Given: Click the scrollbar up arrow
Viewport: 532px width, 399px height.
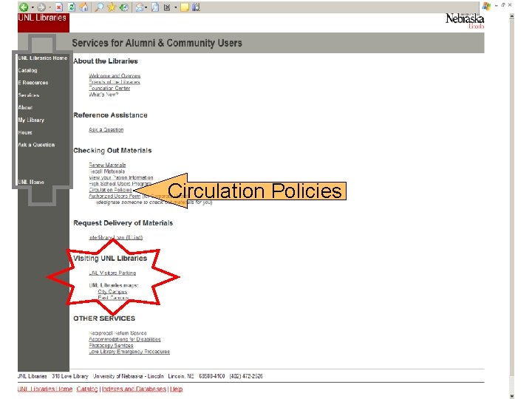Looking at the screenshot, I should click(x=511, y=16).
